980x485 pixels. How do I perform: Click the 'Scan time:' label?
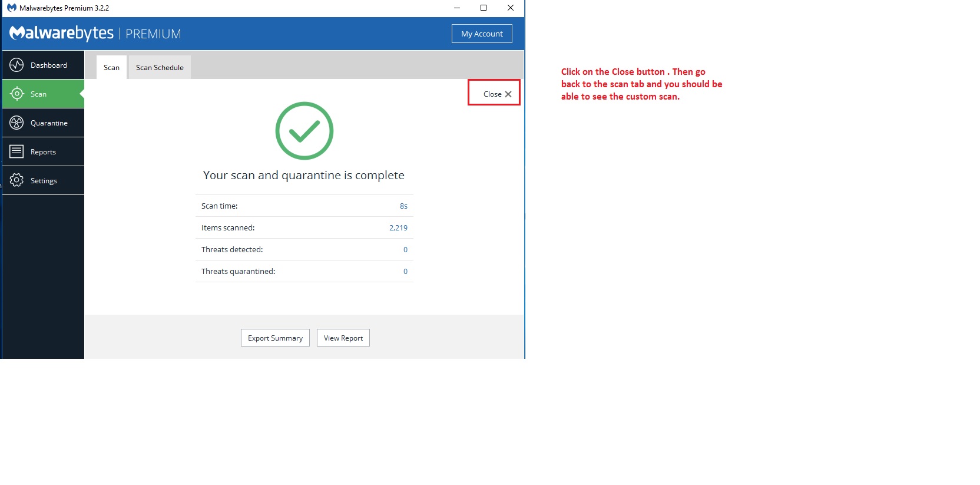point(220,206)
